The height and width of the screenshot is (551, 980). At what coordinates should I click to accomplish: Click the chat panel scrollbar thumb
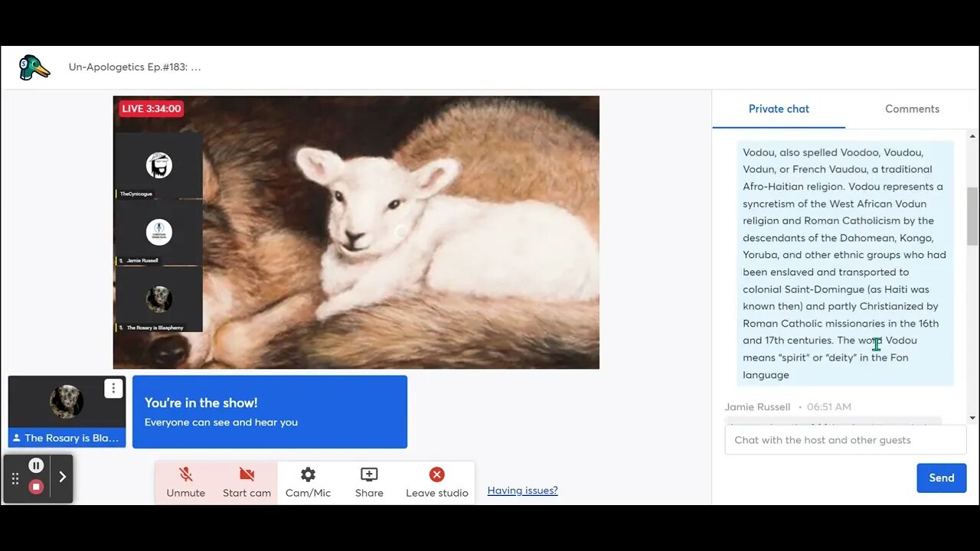point(972,217)
